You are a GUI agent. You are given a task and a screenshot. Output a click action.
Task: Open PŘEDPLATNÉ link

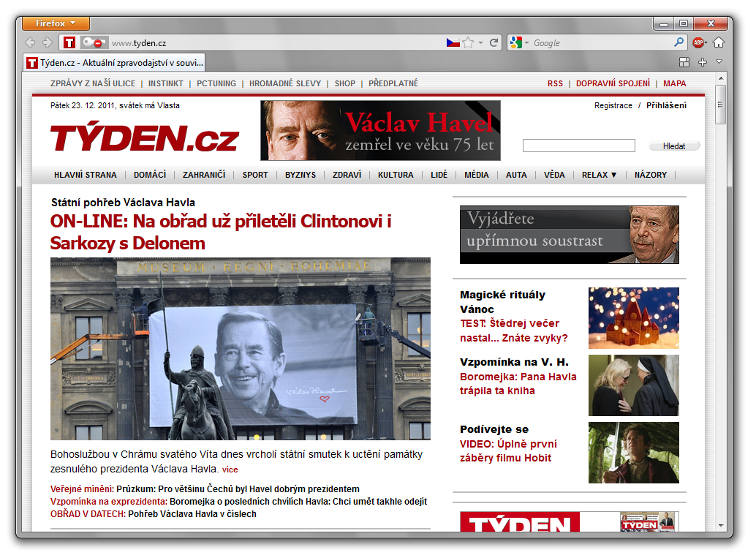pos(393,83)
